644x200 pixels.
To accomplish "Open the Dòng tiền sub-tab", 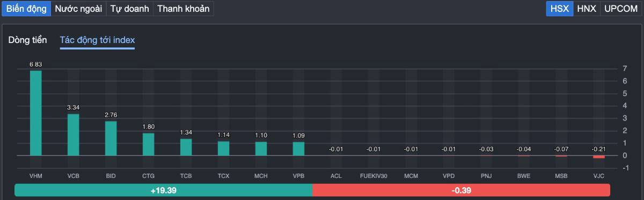I will coord(28,40).
